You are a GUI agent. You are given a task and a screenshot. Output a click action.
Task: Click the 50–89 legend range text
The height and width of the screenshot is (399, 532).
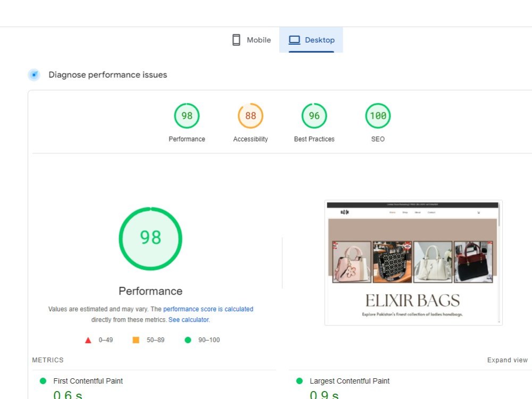tap(155, 340)
